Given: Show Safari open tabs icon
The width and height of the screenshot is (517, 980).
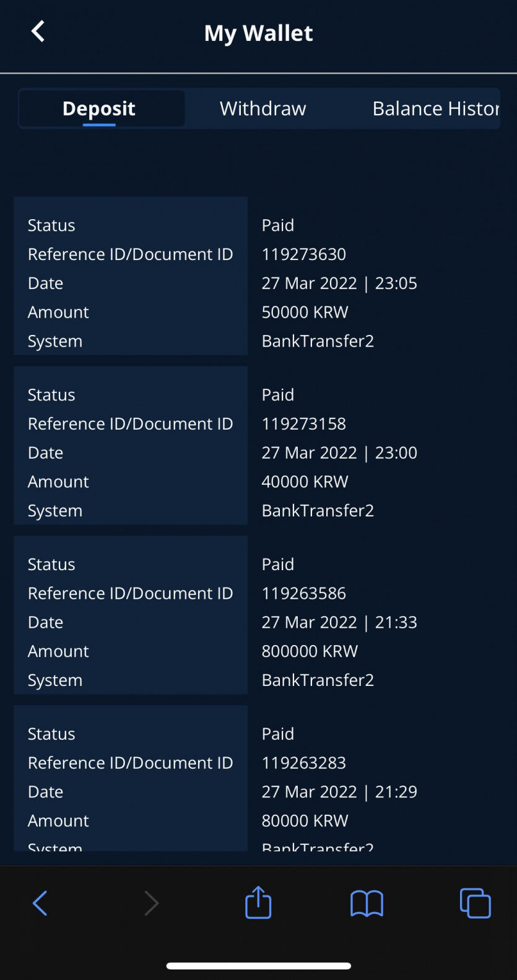Looking at the screenshot, I should pos(476,903).
